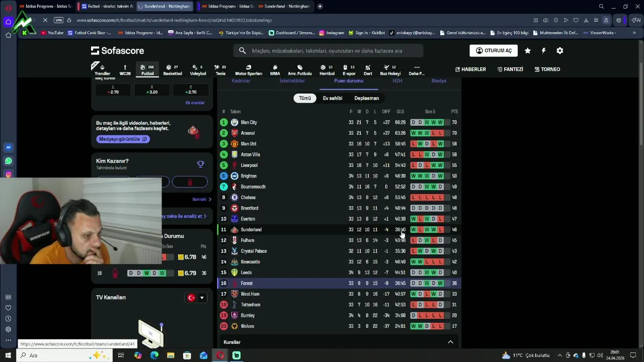Open Windows Start button

point(8,355)
